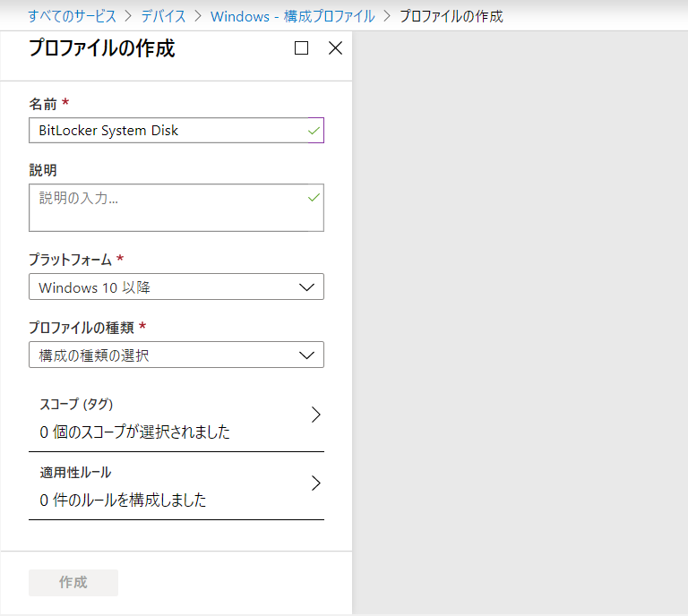Go to the デバイス breadcrumb
Screen dimensions: 688x616
coord(163,16)
